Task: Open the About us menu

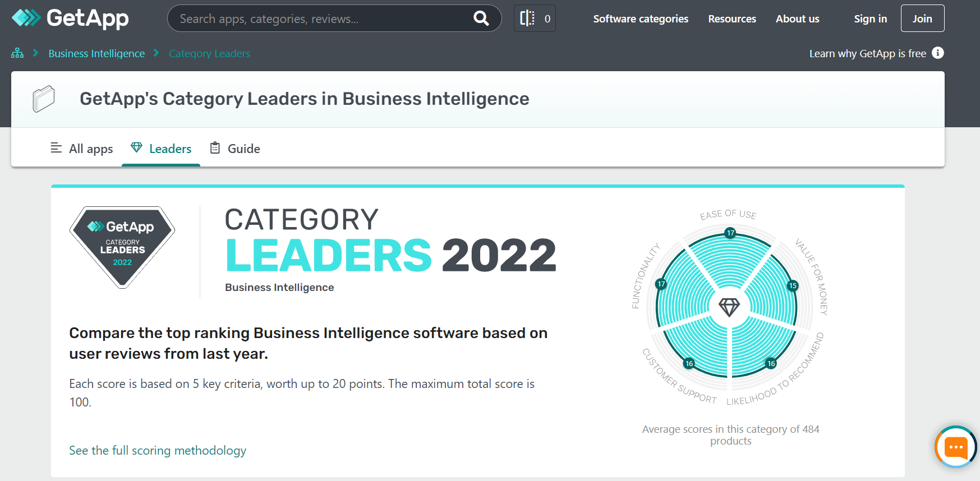Action: click(x=797, y=18)
